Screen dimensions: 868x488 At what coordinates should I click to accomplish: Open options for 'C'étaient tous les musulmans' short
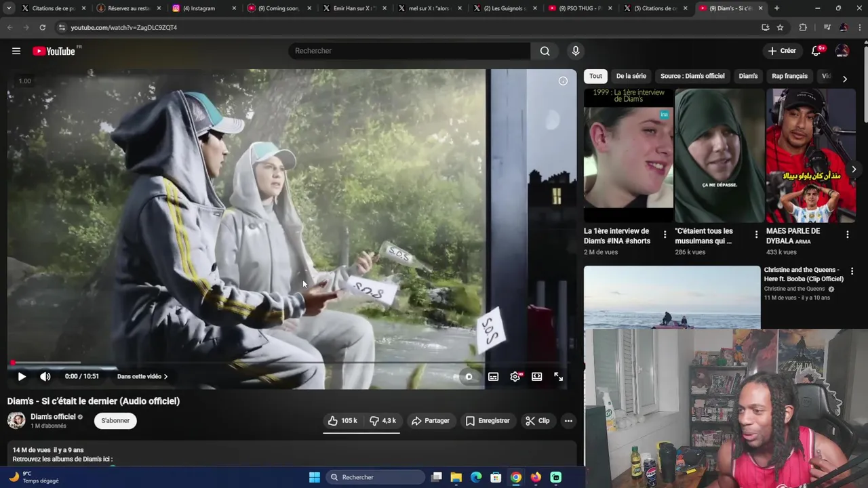coord(756,235)
